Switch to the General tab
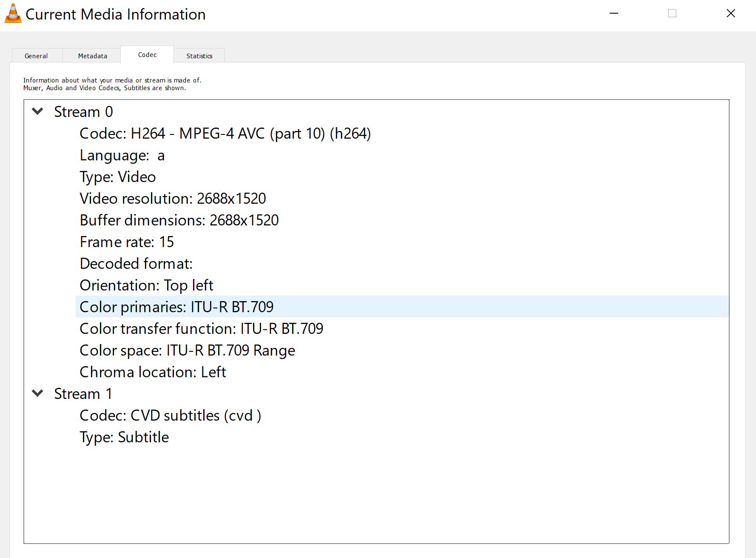This screenshot has width=756, height=558. point(36,56)
